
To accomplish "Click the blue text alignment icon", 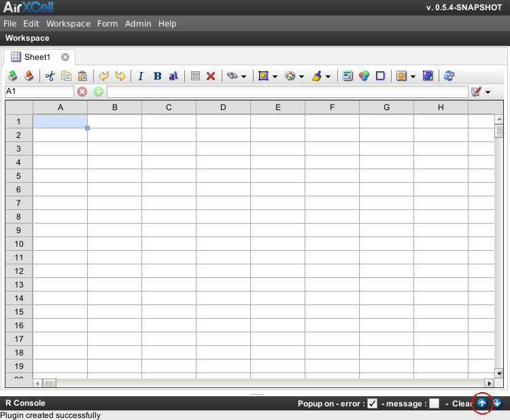I will click(195, 76).
